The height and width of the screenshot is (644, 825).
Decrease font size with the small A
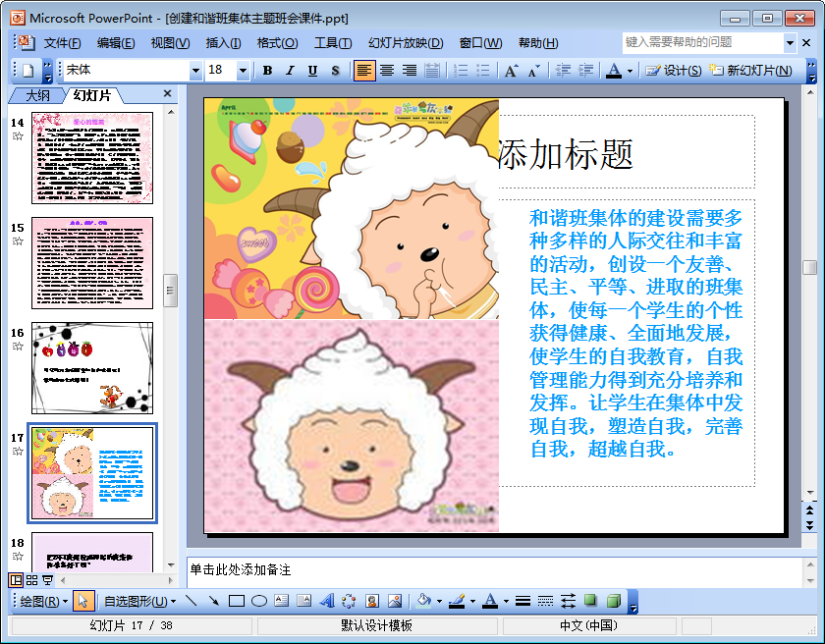533,71
